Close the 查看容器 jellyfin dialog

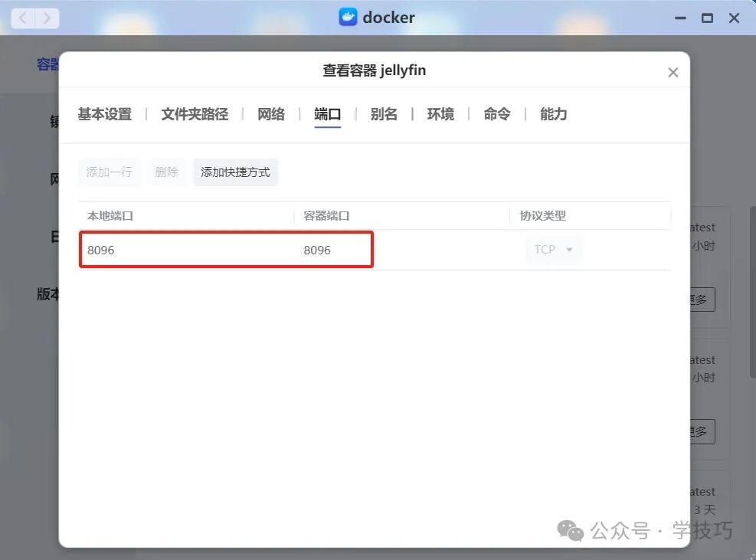click(x=673, y=73)
